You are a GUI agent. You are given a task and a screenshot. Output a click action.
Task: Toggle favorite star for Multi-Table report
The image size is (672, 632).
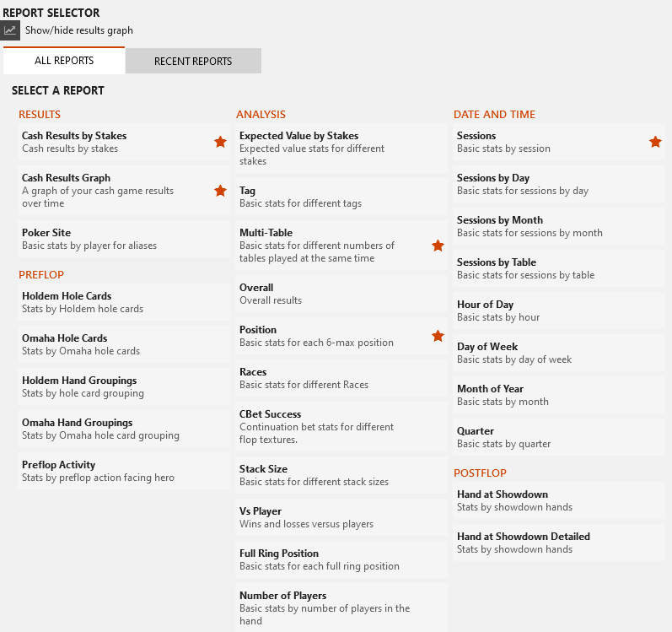[438, 246]
